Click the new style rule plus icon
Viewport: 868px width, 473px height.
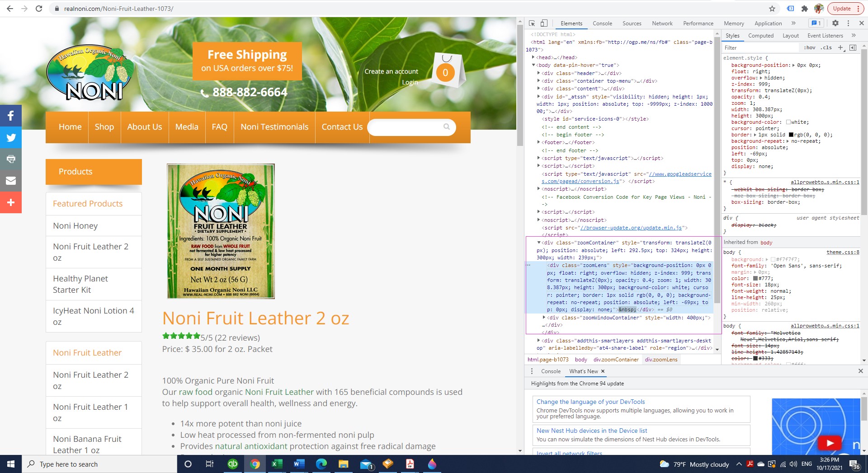pyautogui.click(x=840, y=47)
